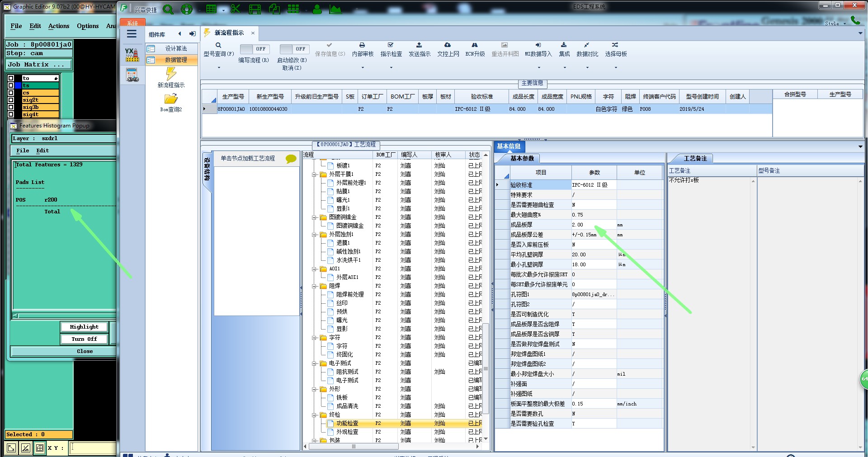Click Highlight in Features Histogram Popup
This screenshot has height=457, width=868.
click(84, 327)
